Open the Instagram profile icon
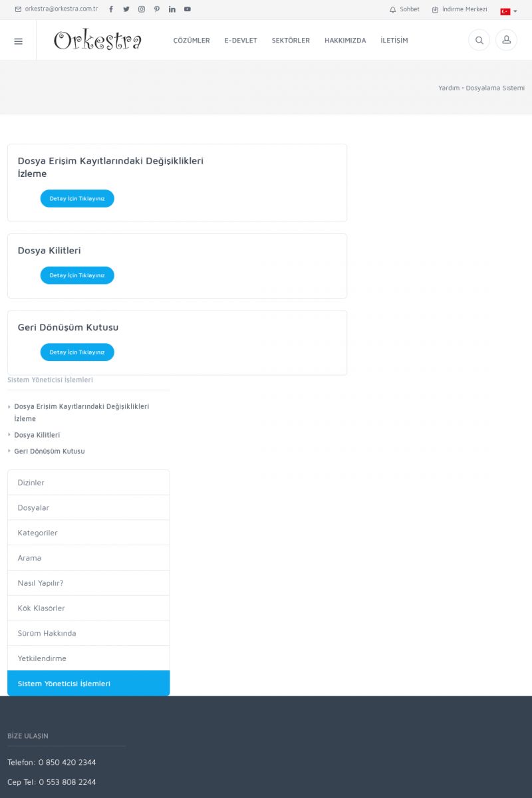This screenshot has width=532, height=798. [x=142, y=9]
